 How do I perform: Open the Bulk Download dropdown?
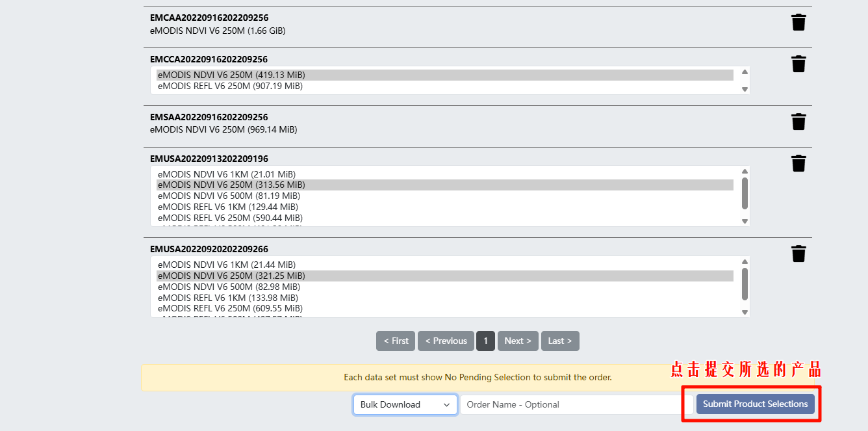[x=405, y=404]
